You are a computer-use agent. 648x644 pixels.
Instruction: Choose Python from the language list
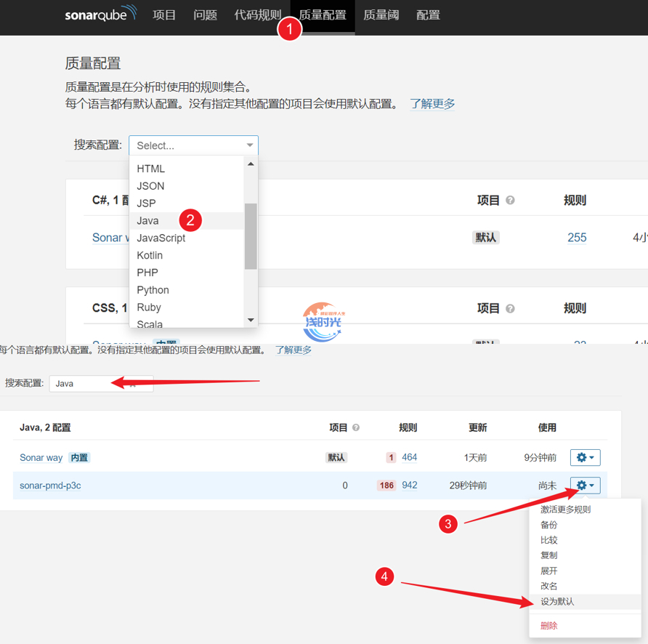[153, 290]
